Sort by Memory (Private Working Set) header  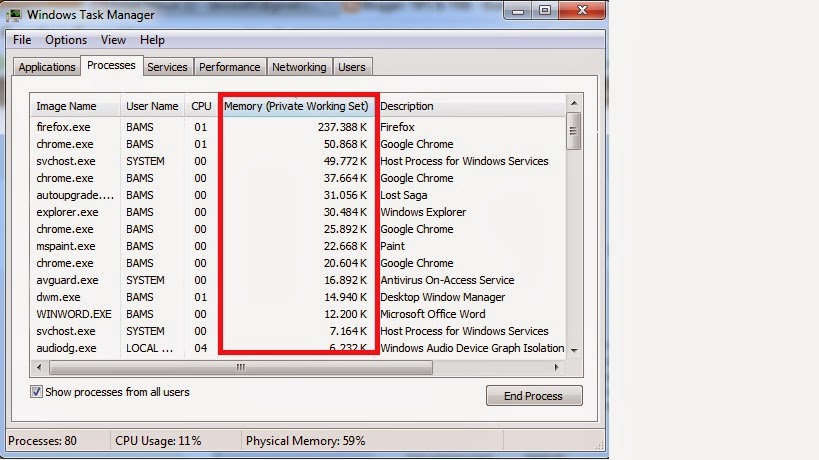[296, 106]
